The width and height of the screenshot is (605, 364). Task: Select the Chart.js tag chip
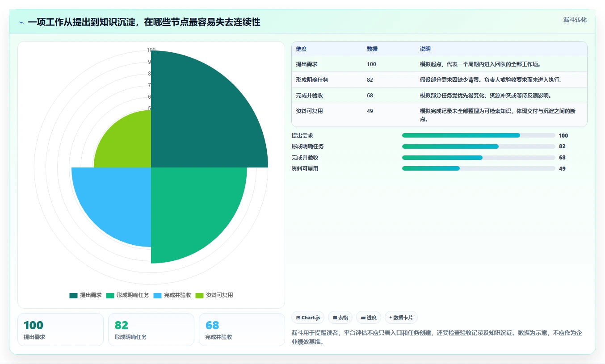[x=308, y=318]
